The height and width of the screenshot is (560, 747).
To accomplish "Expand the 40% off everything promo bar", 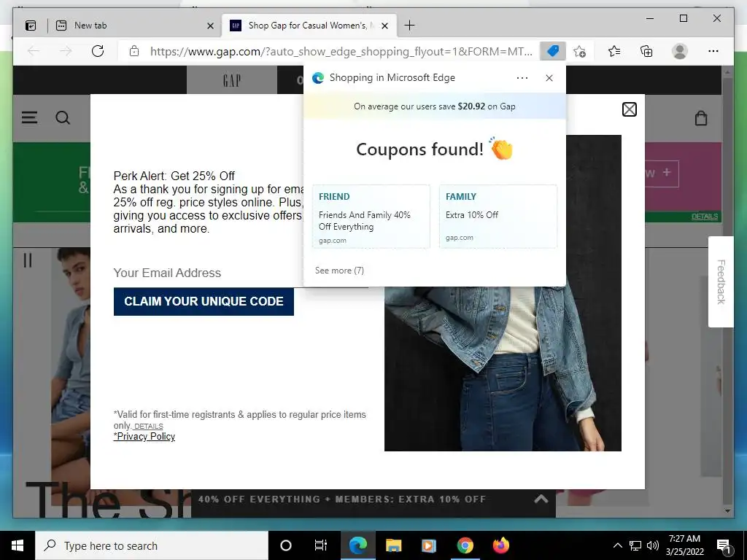I will point(541,499).
